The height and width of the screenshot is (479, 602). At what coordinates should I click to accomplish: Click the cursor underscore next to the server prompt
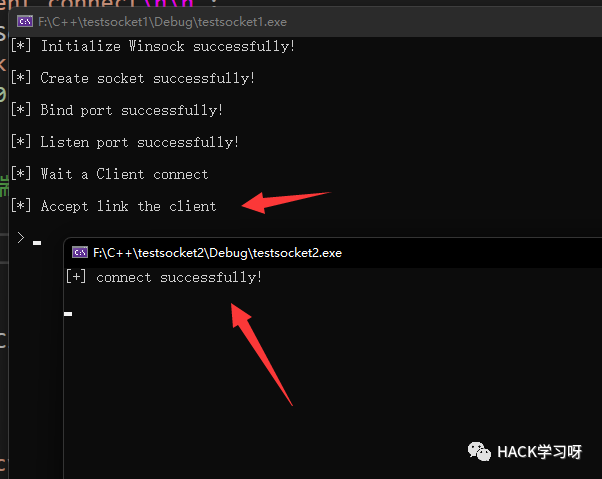37,242
